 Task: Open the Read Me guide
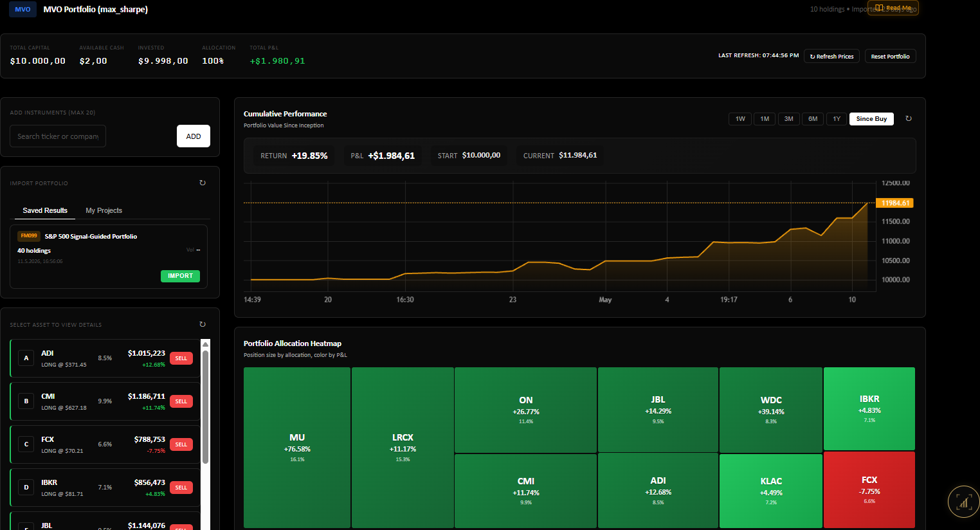(x=893, y=8)
